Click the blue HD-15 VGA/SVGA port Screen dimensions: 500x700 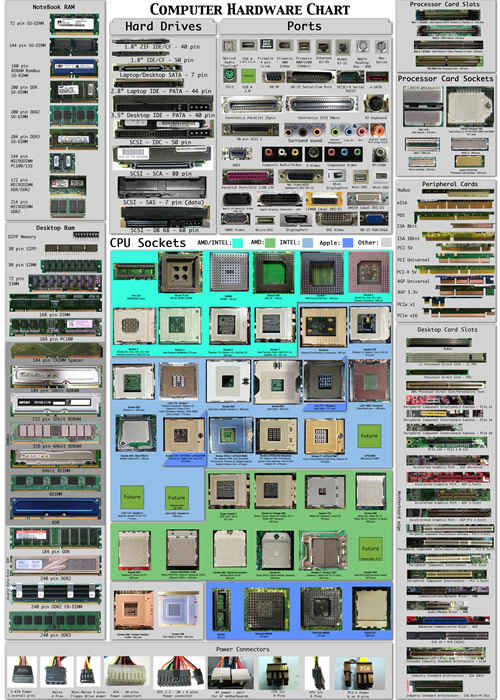(374, 219)
